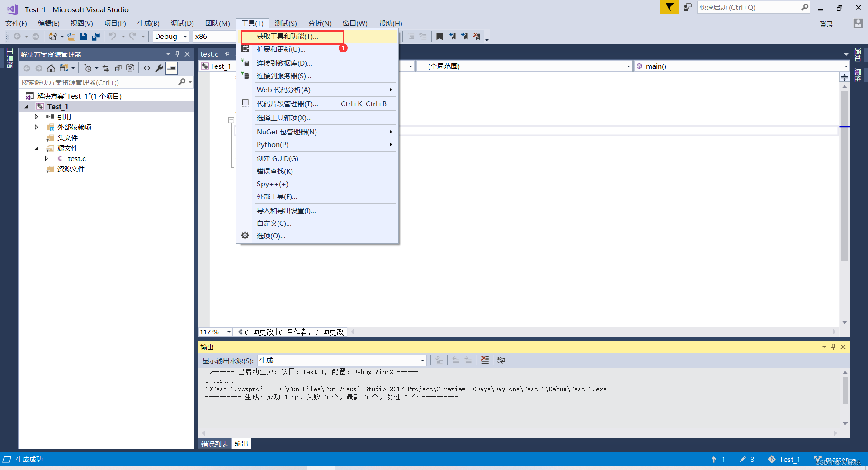Select 导入和导出设置(I)... menu entry
868x470 pixels.
318,210
